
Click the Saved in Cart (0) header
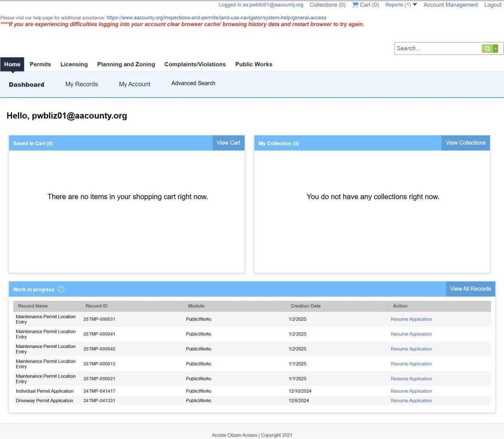[x=33, y=143]
